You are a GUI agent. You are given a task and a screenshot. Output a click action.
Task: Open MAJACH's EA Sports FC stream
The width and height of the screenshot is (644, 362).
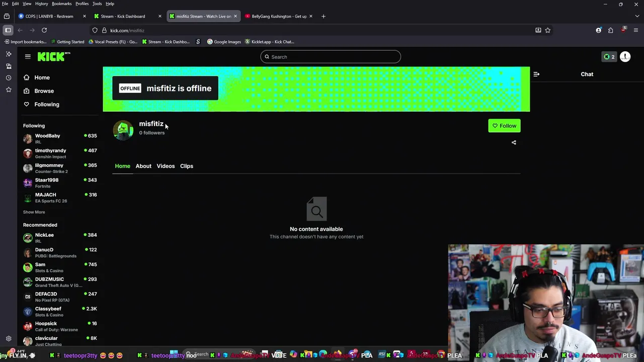pyautogui.click(x=60, y=198)
